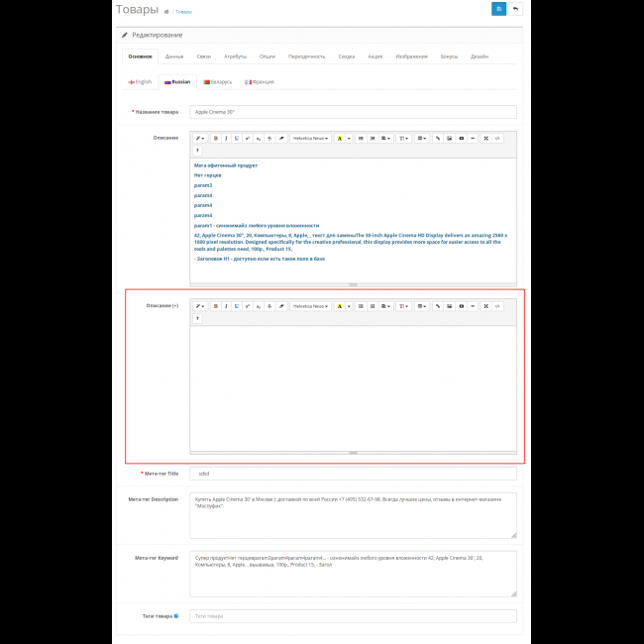Viewport: 644px width, 644px height.
Task: Toggle bold in first Описание editor
Action: pyautogui.click(x=215, y=139)
